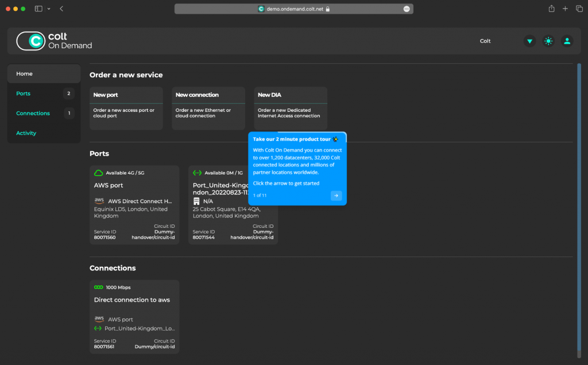Open Safari share icon
The width and height of the screenshot is (588, 365).
pos(551,9)
